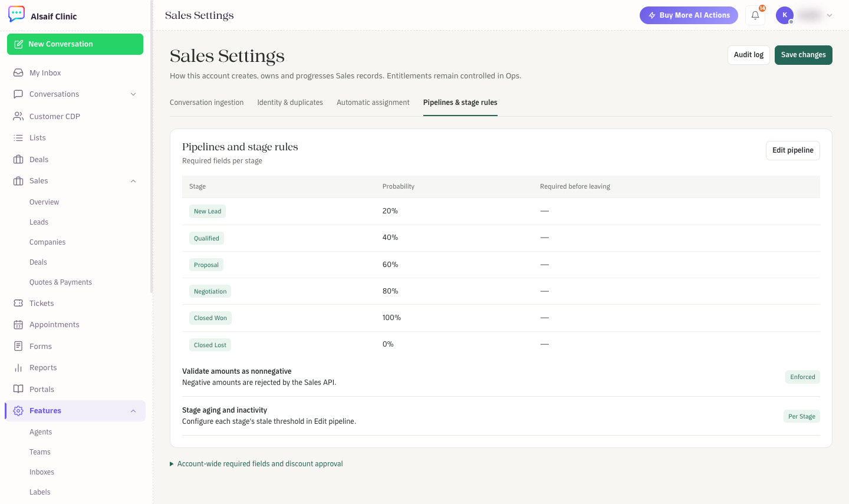Collapse the Features section chevron
849x504 pixels.
[x=133, y=411]
